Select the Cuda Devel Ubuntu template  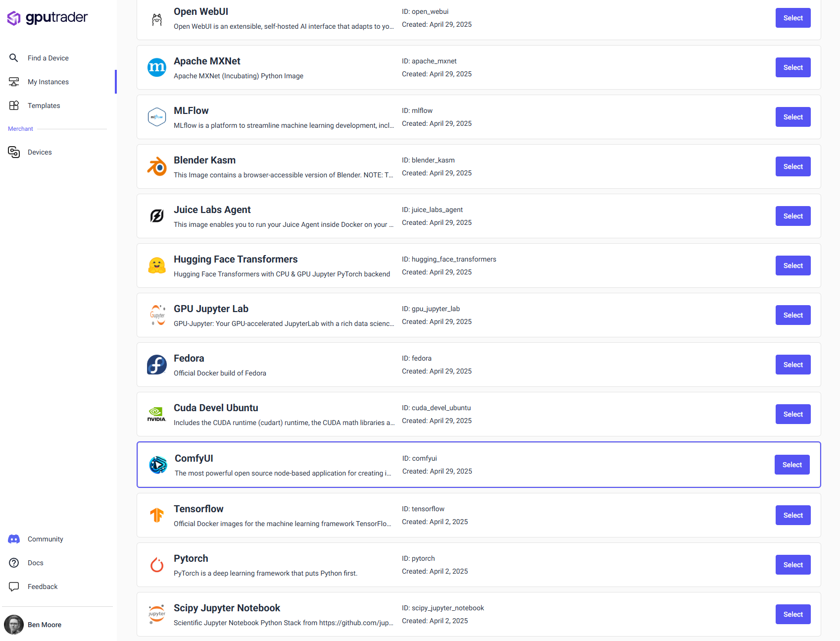793,414
